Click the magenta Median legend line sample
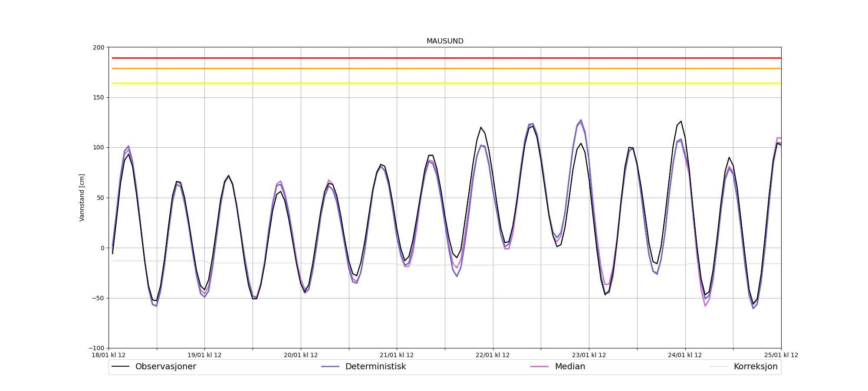Screen dimensions: 868x391 (x=539, y=367)
